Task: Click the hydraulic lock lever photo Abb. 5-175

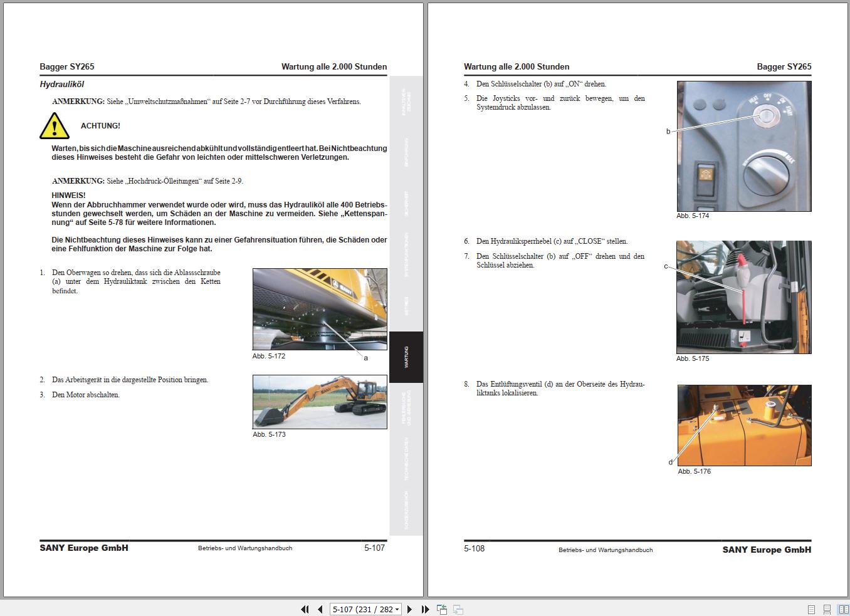Action: [x=744, y=297]
